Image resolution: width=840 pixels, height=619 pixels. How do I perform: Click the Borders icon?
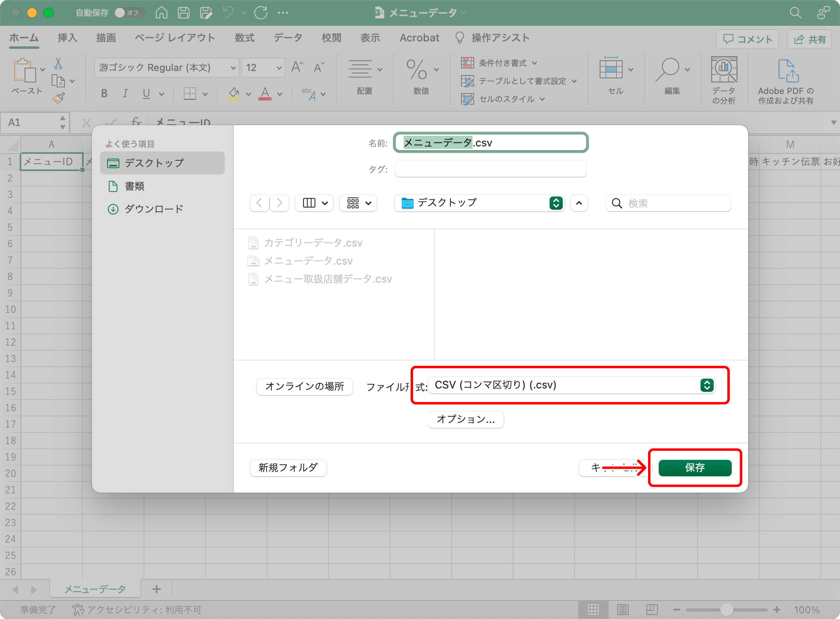pyautogui.click(x=190, y=94)
